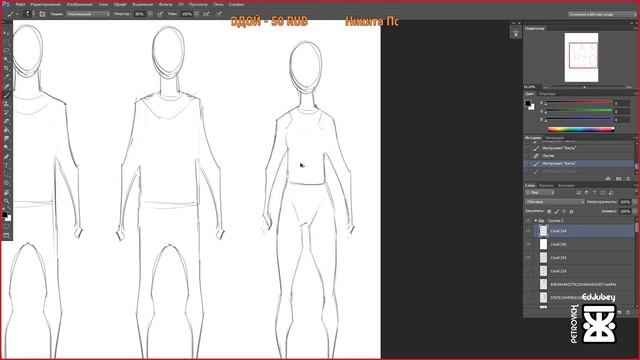Click the layer fill percentage field
Image resolution: width=640 pixels, height=360 pixels.
pos(624,211)
